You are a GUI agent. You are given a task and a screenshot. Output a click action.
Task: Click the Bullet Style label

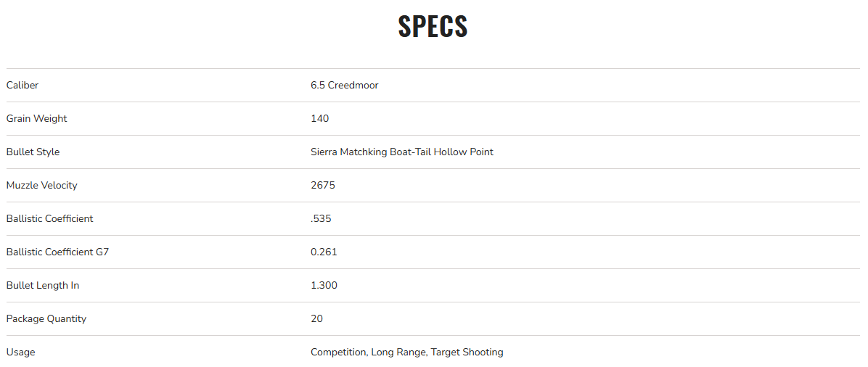point(33,152)
